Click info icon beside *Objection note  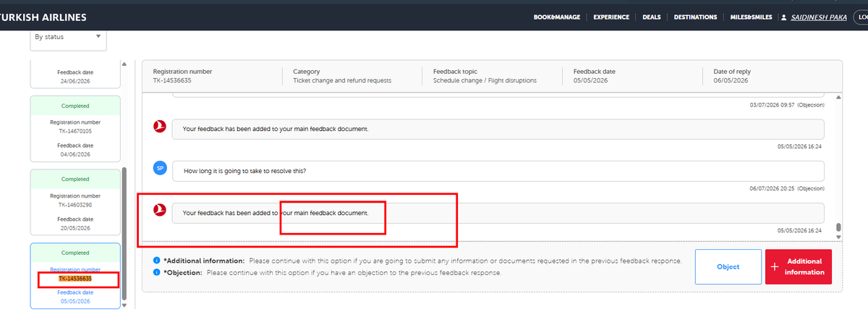(156, 273)
